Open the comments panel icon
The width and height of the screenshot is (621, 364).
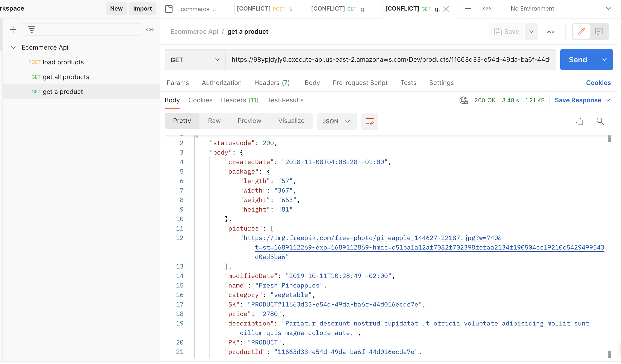[x=599, y=32]
